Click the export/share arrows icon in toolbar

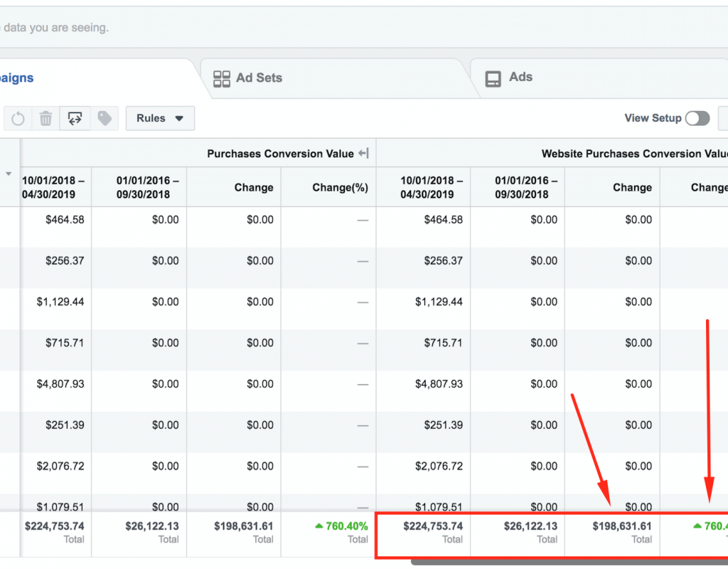pyautogui.click(x=75, y=119)
